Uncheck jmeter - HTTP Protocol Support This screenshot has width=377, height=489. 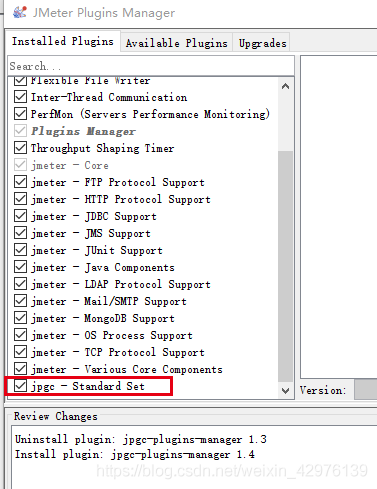(20, 199)
